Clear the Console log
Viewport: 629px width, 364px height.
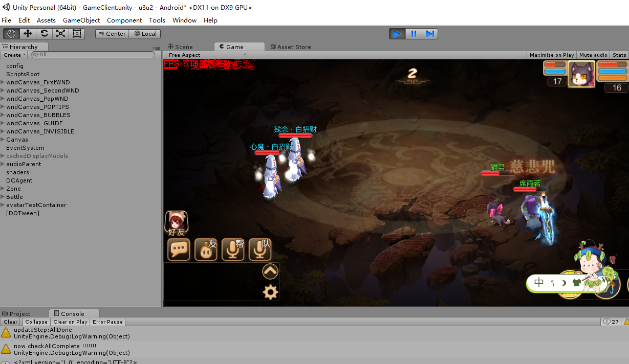click(10, 322)
